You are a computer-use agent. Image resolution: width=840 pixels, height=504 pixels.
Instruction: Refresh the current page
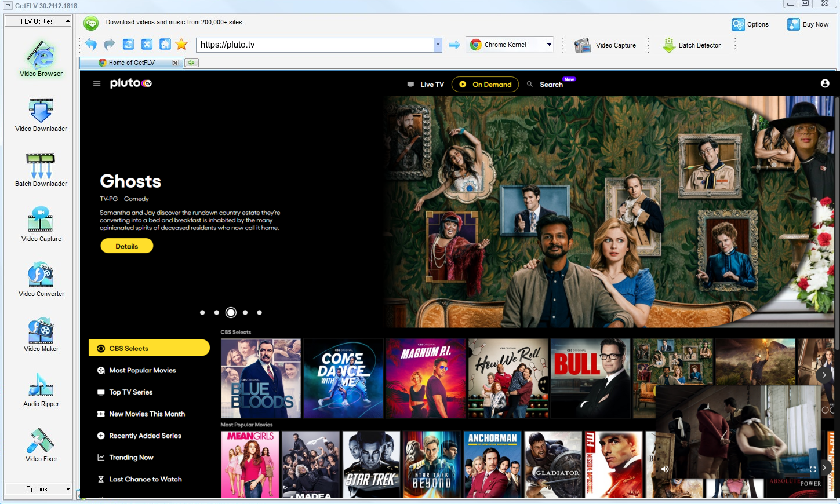[128, 44]
